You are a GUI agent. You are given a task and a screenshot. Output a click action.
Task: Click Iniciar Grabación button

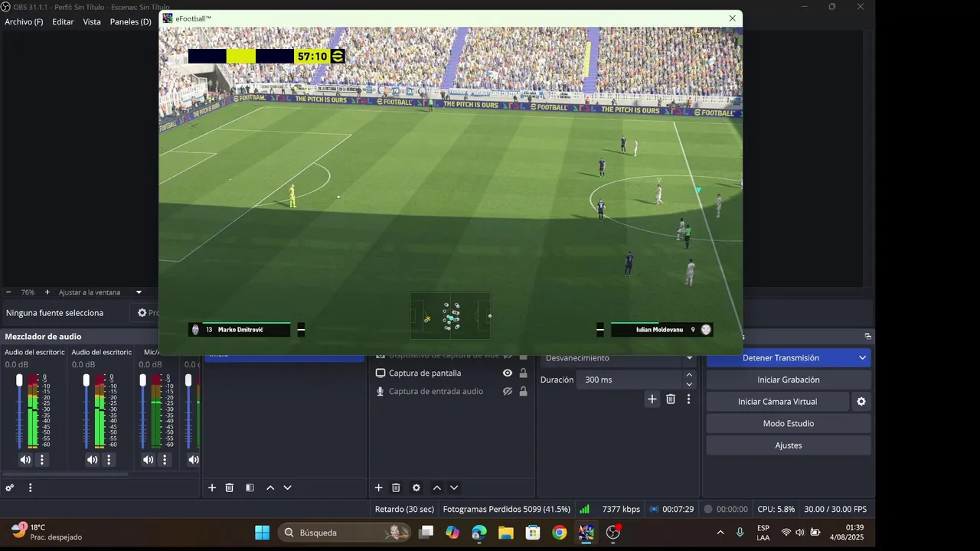789,380
